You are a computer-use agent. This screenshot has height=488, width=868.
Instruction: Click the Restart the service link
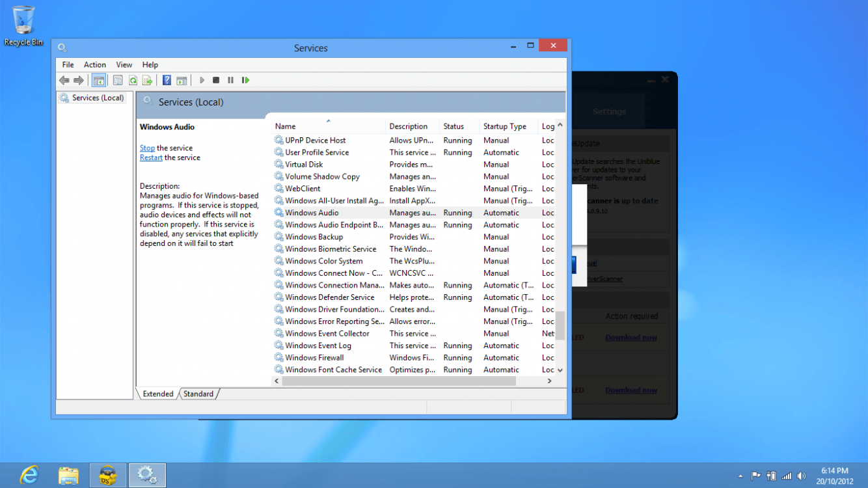click(x=151, y=157)
